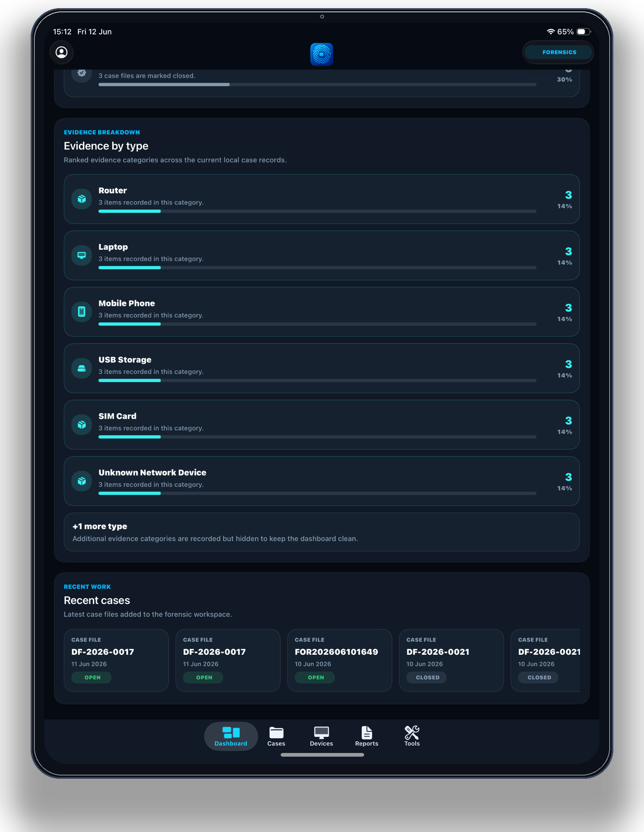Viewport: 644px width, 832px height.
Task: Click the Unknown Network Device '14%' percentage
Action: pos(565,488)
